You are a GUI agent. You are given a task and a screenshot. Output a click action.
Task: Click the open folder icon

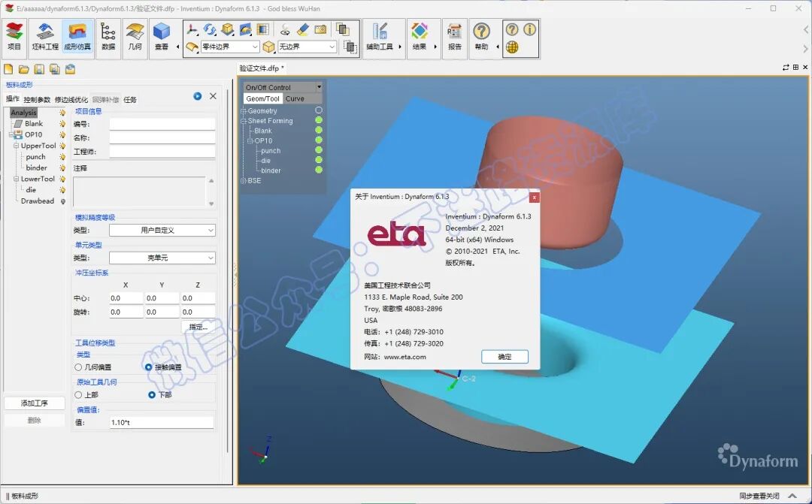[x=24, y=69]
